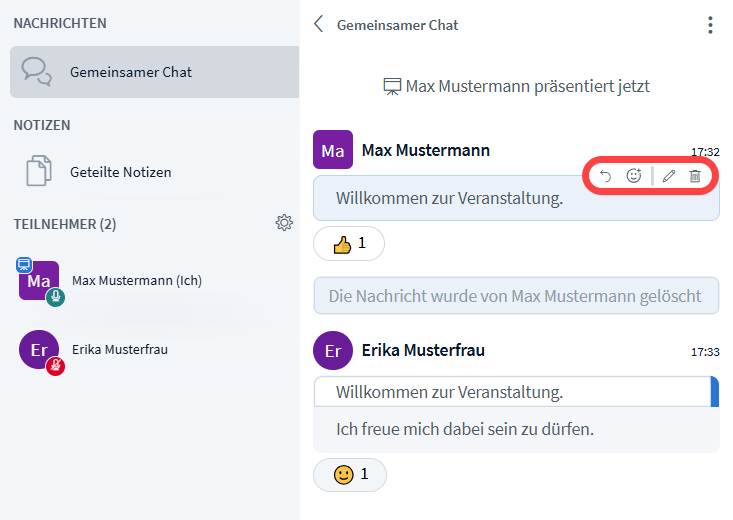Click the Gemeinsamer Chat speech bubble icon
The width and height of the screenshot is (733, 520).
(x=37, y=72)
